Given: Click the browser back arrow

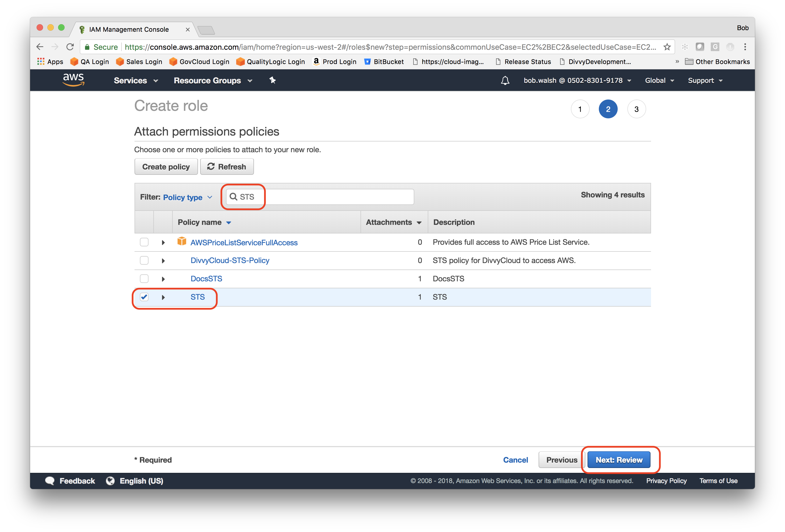Looking at the screenshot, I should 40,47.
